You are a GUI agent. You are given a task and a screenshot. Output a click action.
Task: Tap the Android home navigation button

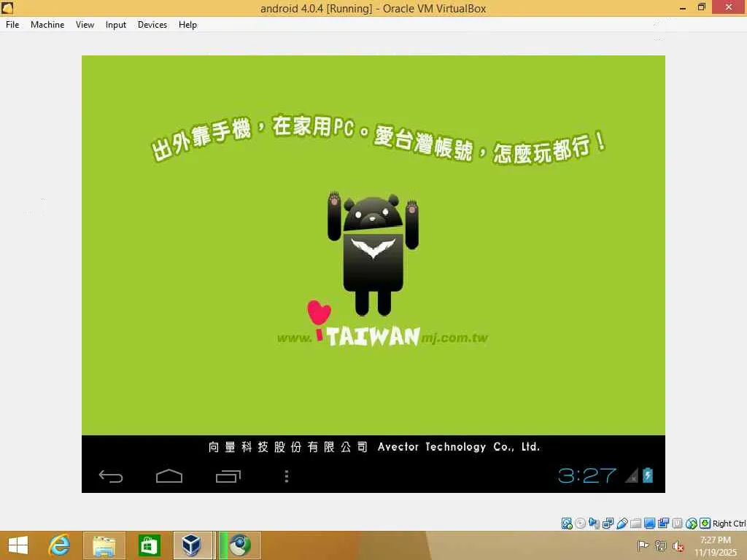[169, 476]
